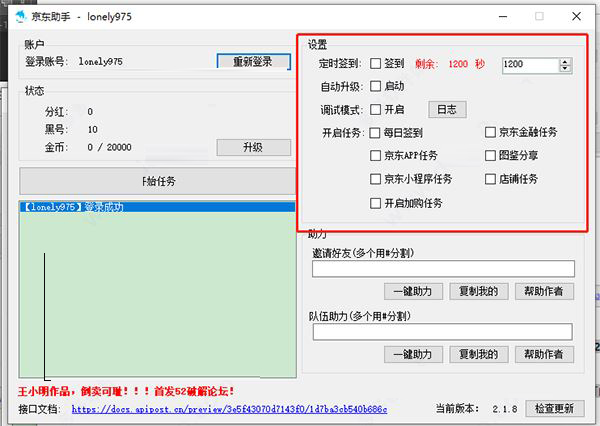Viewport: 600px width, 426px height.
Task: Toggle the 开启加购任务 checkbox
Action: [x=375, y=203]
